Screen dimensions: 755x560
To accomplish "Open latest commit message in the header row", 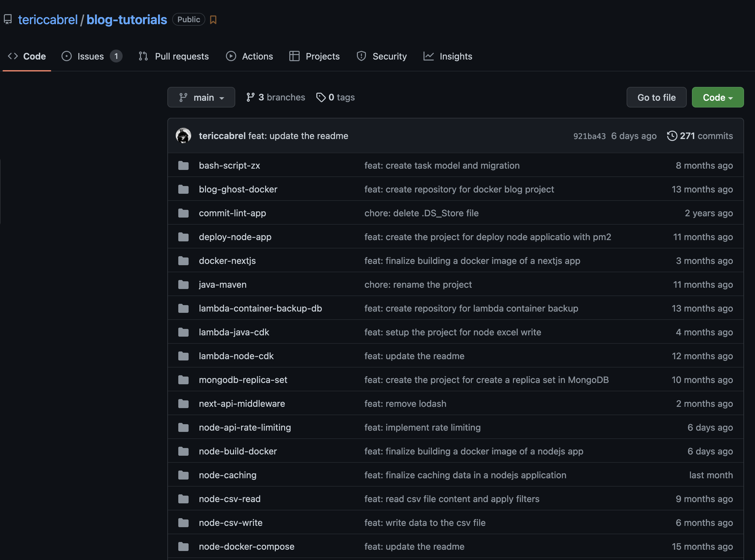I will 298,136.
